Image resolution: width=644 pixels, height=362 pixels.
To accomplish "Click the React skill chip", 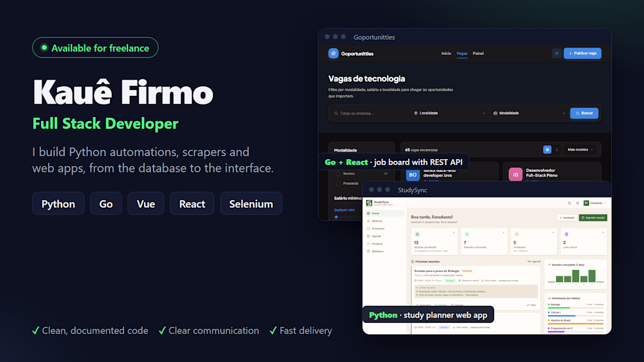I will pos(192,204).
